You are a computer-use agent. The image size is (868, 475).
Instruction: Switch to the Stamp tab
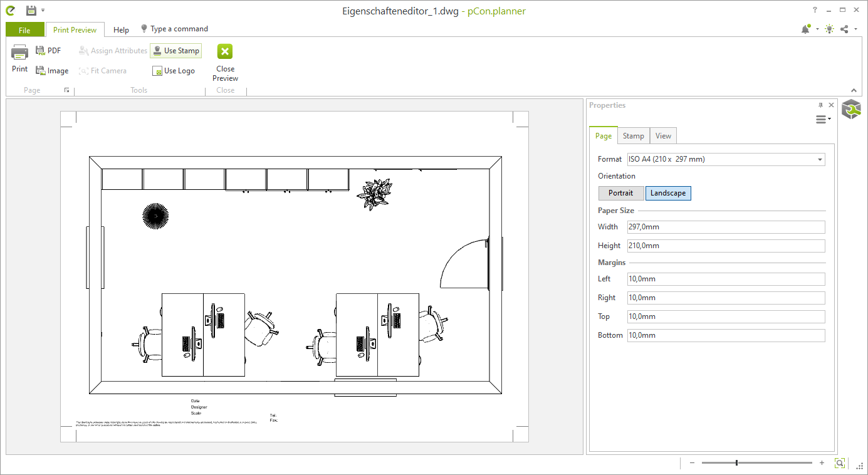pyautogui.click(x=633, y=135)
